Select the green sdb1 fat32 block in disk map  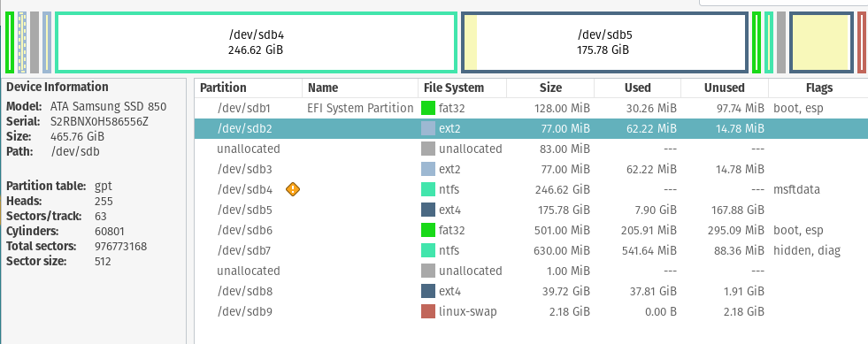point(10,42)
